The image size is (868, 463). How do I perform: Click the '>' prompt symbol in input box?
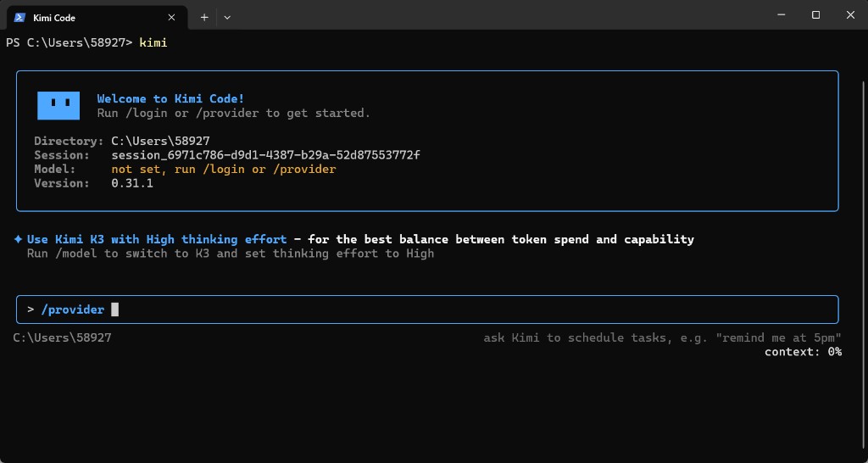pos(31,310)
